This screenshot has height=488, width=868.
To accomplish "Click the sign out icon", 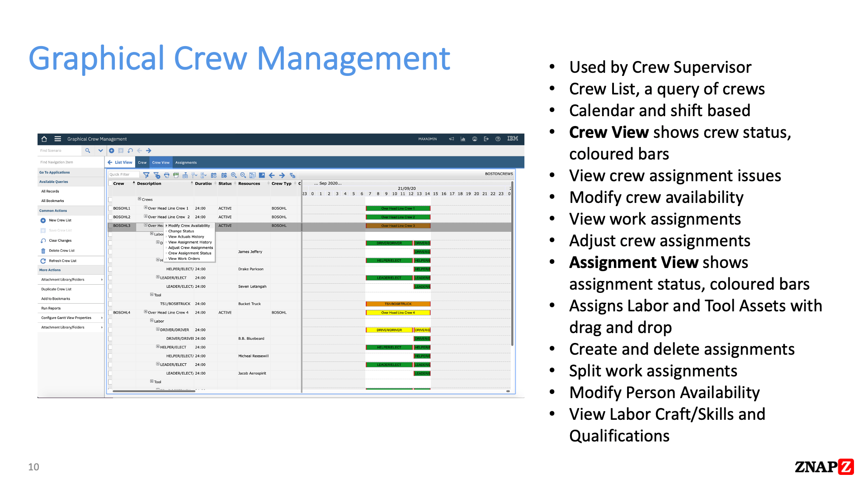I will tap(486, 139).
